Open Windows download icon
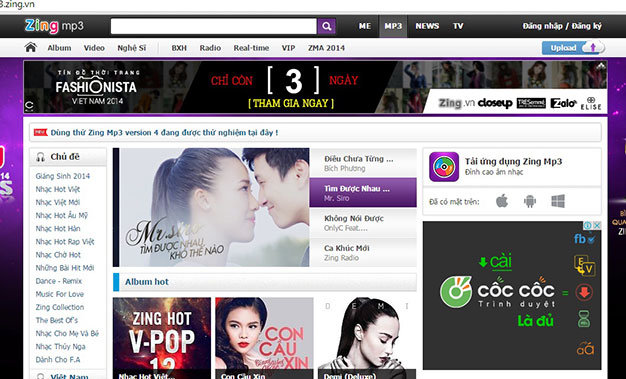The width and height of the screenshot is (626, 379). (558, 201)
